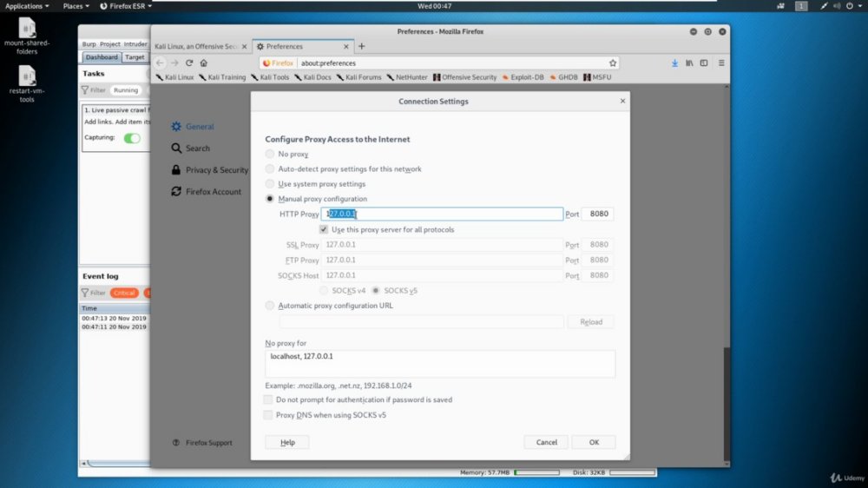Toggle Proxy DNS when using SOCKS v5

268,415
